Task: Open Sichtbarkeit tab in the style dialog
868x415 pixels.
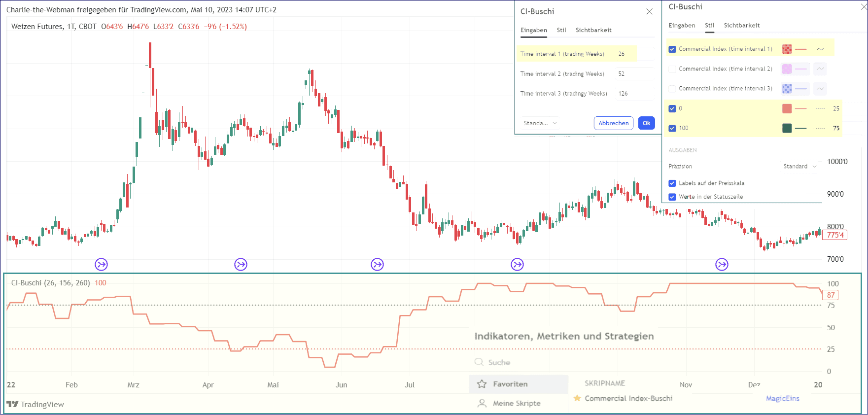Action: 741,26
